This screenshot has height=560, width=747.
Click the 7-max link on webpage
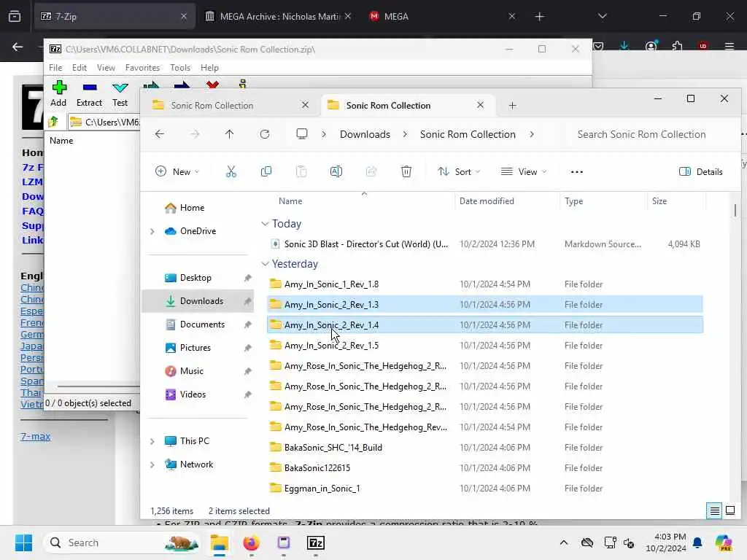point(35,436)
